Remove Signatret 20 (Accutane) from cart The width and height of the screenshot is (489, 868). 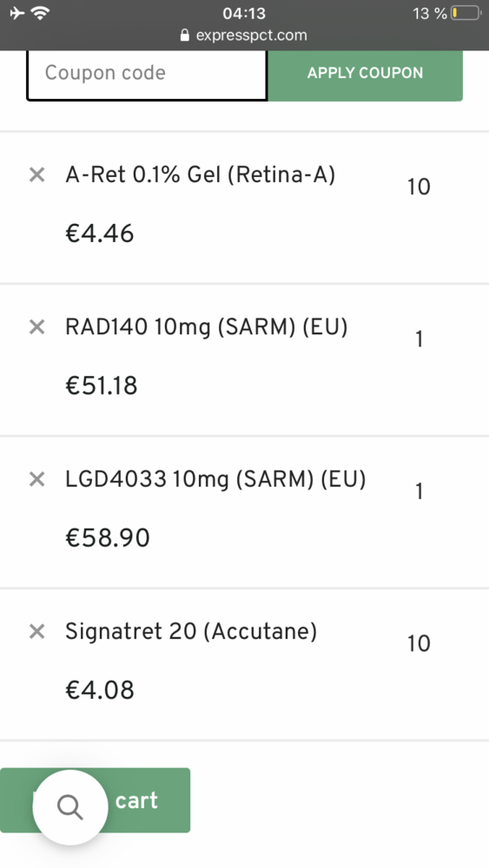pos(36,631)
